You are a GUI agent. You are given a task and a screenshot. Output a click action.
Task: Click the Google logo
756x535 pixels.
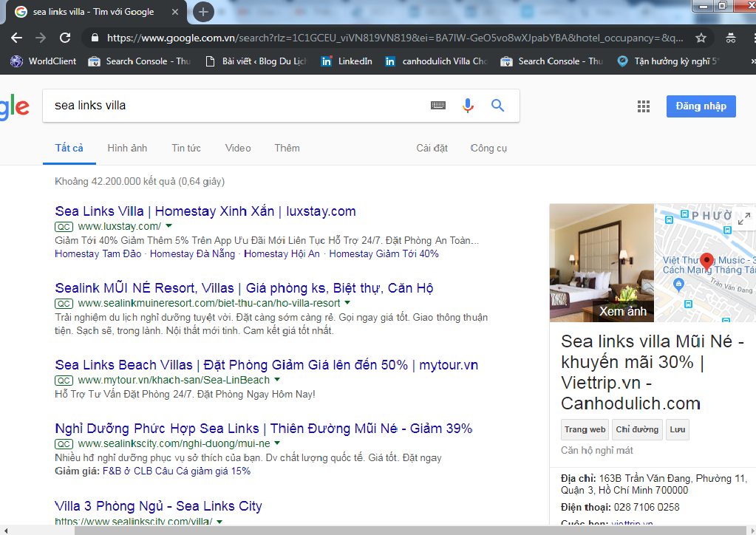[x=15, y=107]
